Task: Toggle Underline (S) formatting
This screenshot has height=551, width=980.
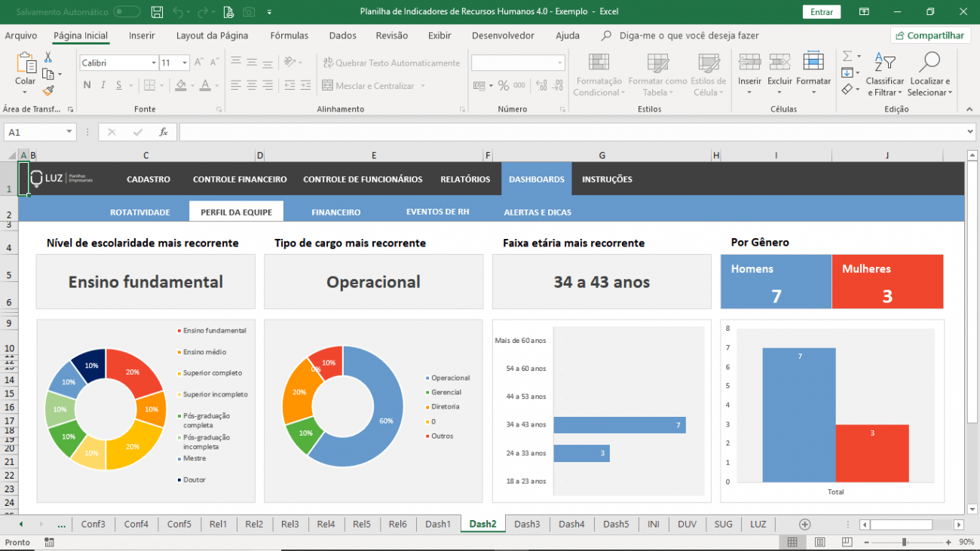Action: pyautogui.click(x=120, y=85)
